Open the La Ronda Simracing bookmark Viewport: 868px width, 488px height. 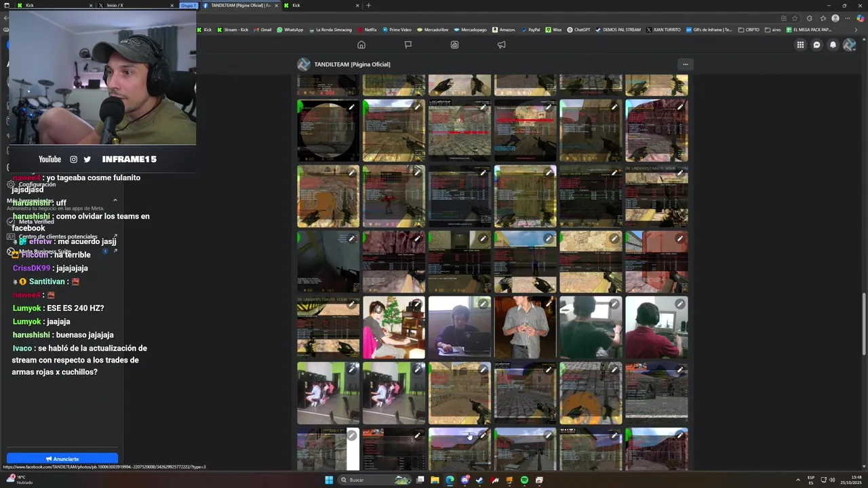[330, 30]
